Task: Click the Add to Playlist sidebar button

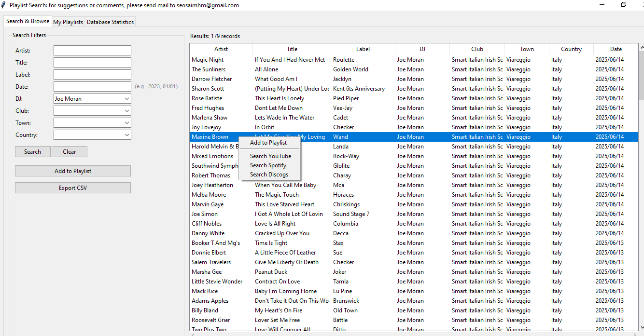Action: pyautogui.click(x=73, y=171)
